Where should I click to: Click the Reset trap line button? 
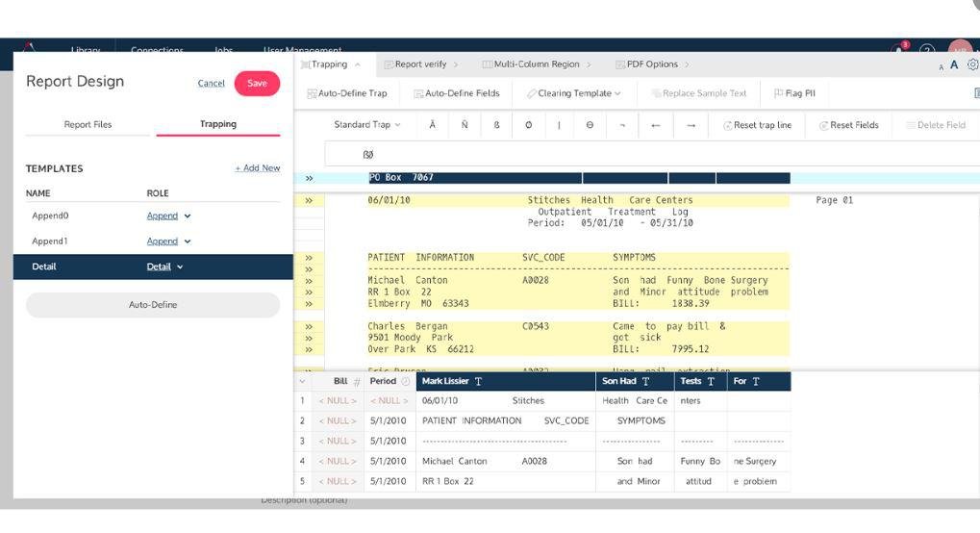pyautogui.click(x=757, y=125)
